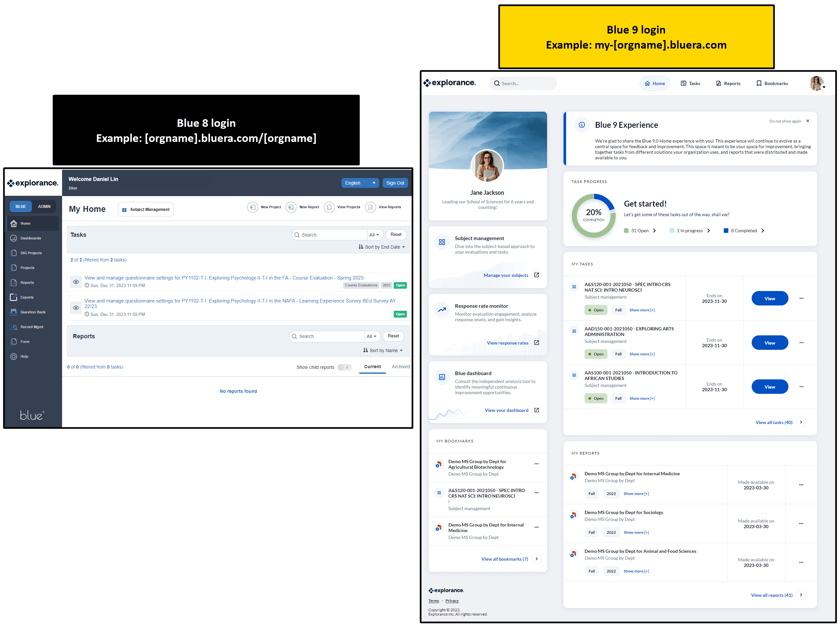Open Record Mgmt in the Blue 8 sidebar
Screen dimensions: 840x629
(x=32, y=327)
